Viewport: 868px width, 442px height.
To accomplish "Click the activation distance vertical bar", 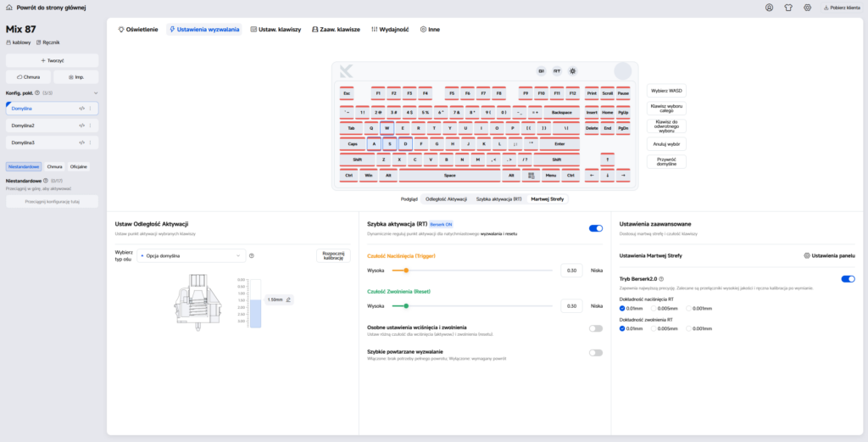I will (255, 304).
